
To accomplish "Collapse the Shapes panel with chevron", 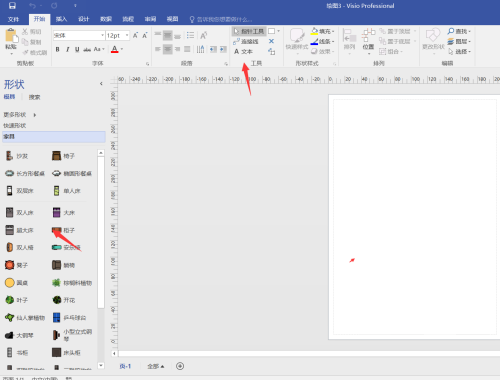I will tap(101, 84).
